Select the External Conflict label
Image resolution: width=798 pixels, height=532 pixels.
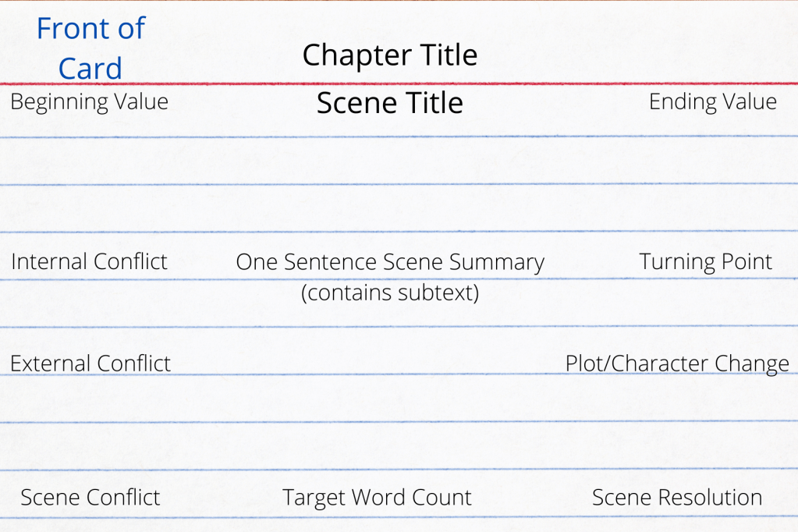coord(90,364)
